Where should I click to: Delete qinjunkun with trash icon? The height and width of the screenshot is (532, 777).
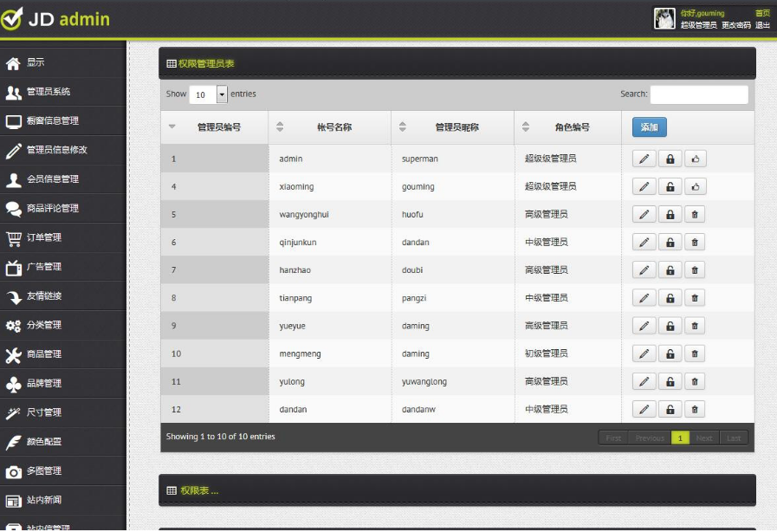pyautogui.click(x=694, y=242)
